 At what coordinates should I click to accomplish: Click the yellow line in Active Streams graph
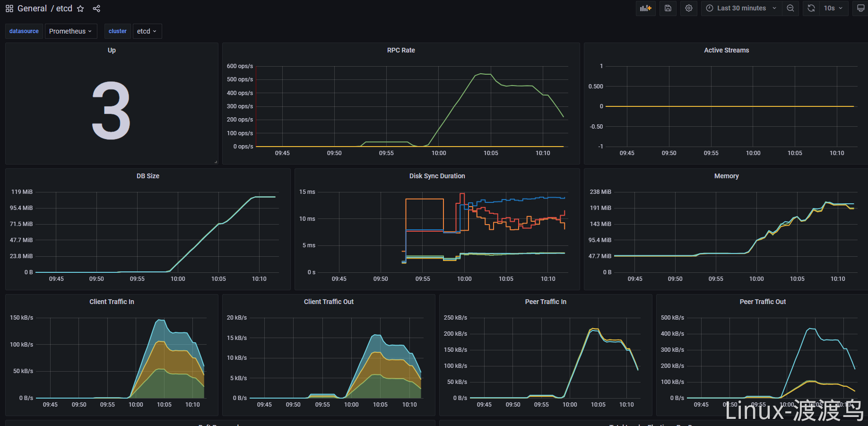[729, 106]
